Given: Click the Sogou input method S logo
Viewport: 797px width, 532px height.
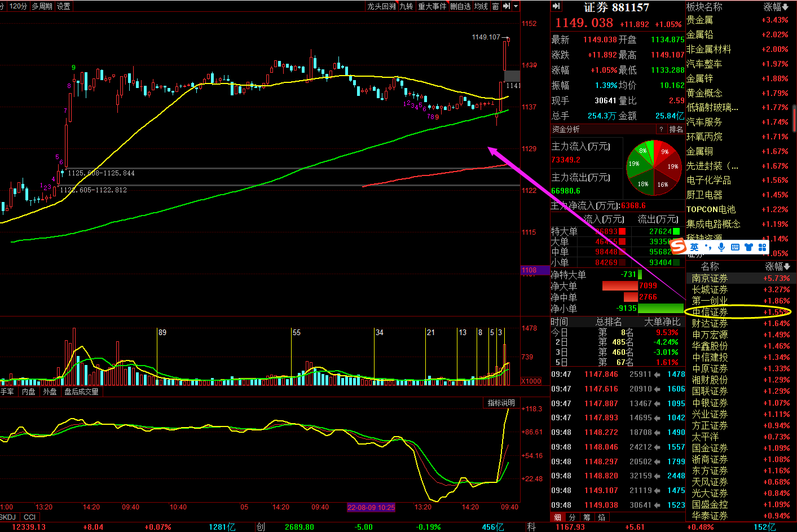Looking at the screenshot, I should pyautogui.click(x=679, y=247).
